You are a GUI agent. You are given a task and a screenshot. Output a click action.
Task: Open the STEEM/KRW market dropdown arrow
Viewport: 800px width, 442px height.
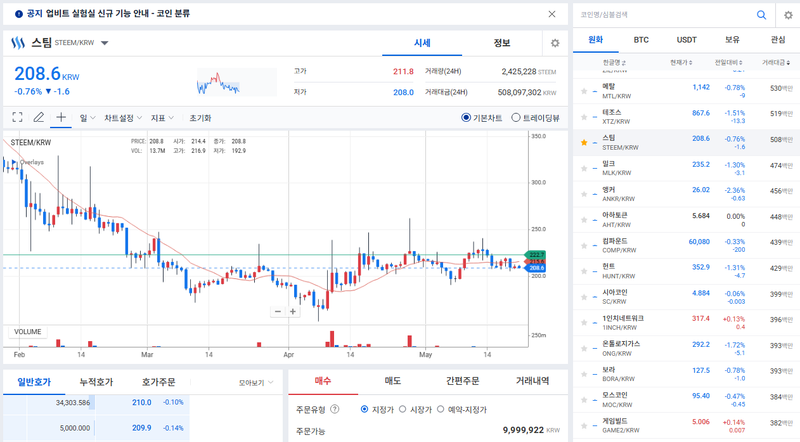(x=105, y=43)
